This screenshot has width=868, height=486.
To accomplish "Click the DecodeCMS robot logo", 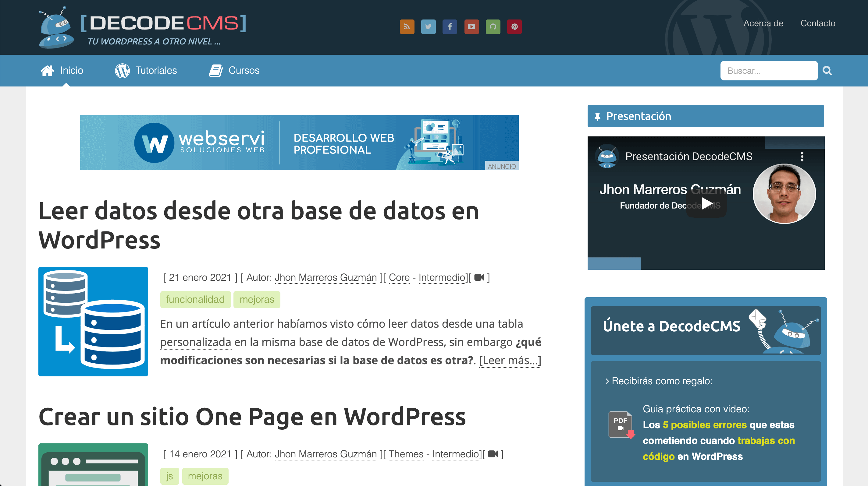I will (56, 28).
